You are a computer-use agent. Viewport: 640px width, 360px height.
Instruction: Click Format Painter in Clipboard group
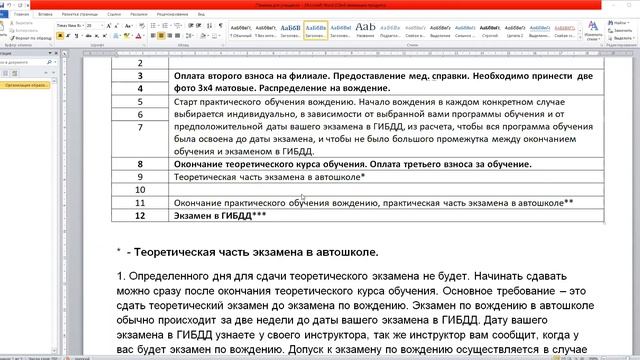click(x=31, y=38)
